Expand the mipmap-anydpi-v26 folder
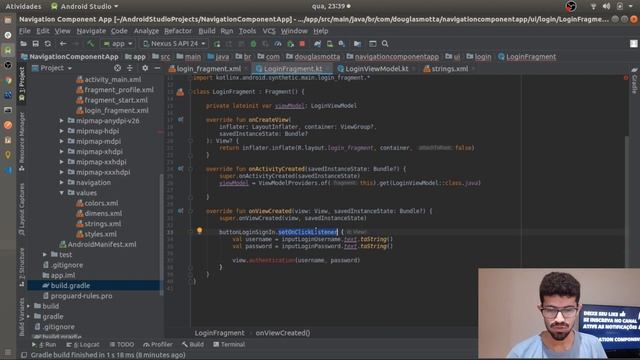Viewport: 640px width, 360px height. pos(62,121)
